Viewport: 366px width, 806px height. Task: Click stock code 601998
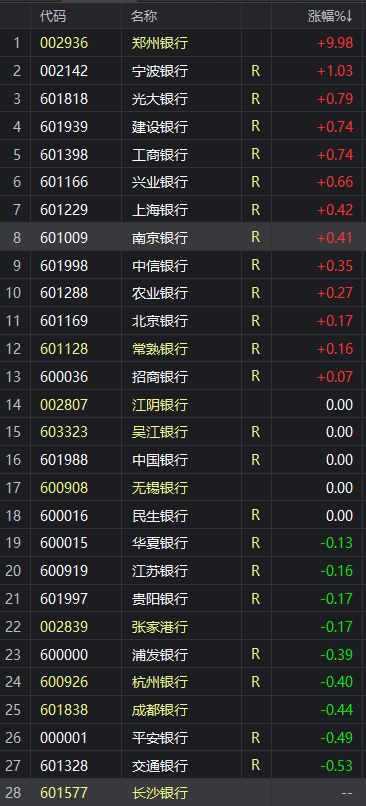(64, 265)
